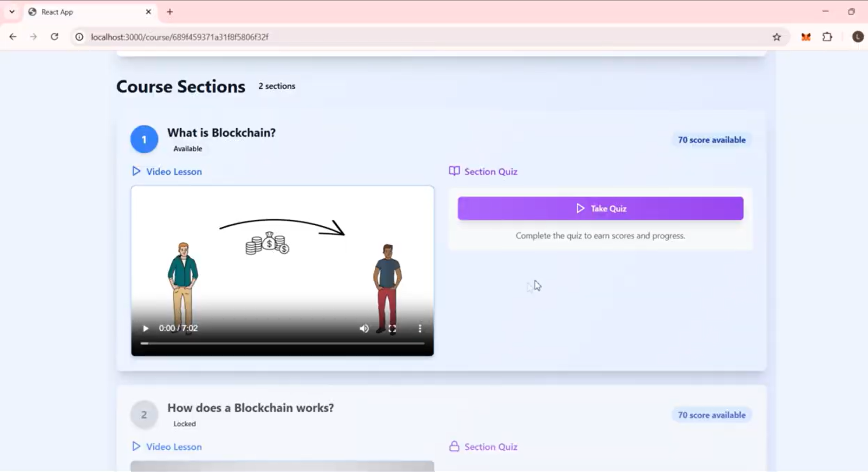Click the section 1 "Video Lesson" label
The image size is (868, 472).
click(x=174, y=171)
